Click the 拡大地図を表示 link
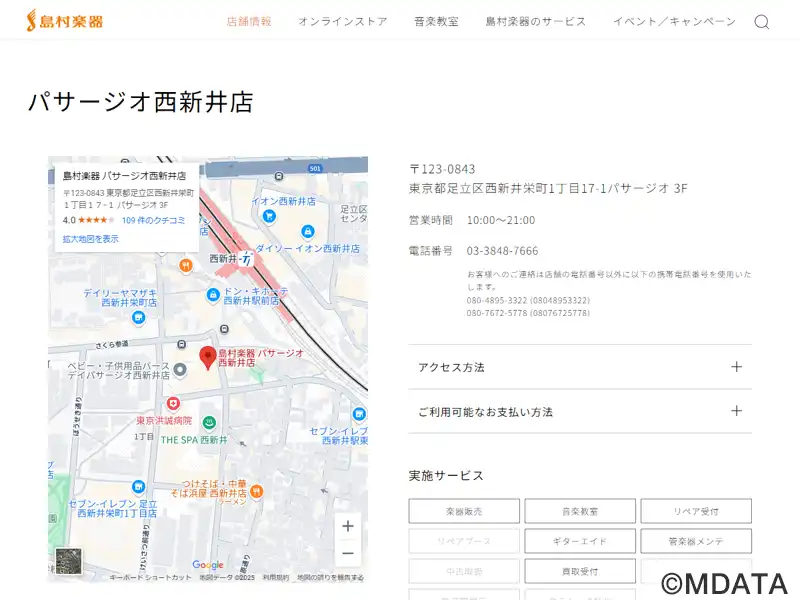 [x=91, y=239]
